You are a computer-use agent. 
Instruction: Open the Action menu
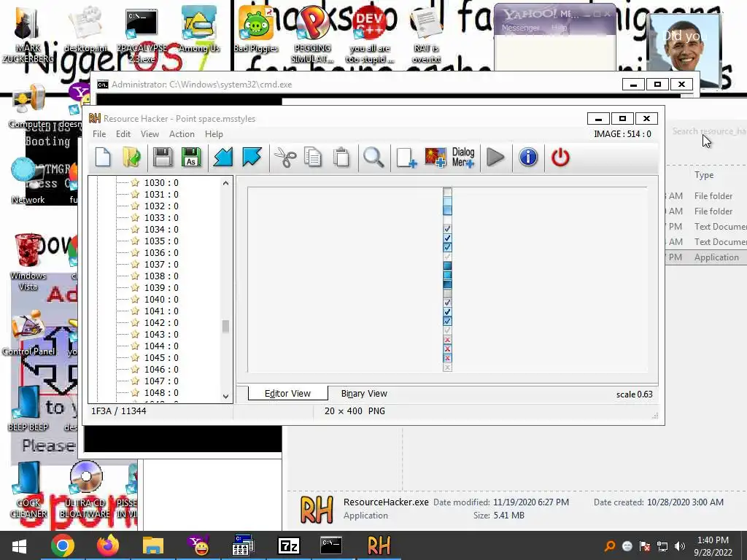coord(182,134)
